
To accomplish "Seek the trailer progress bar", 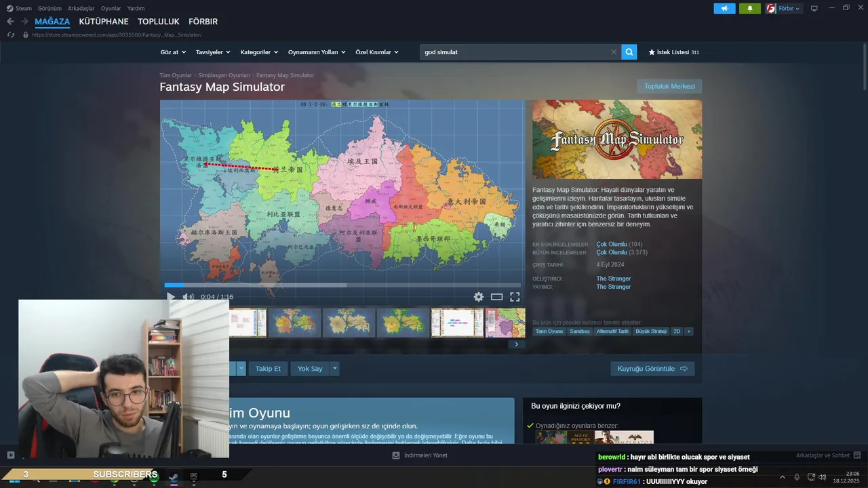I will coord(342,285).
